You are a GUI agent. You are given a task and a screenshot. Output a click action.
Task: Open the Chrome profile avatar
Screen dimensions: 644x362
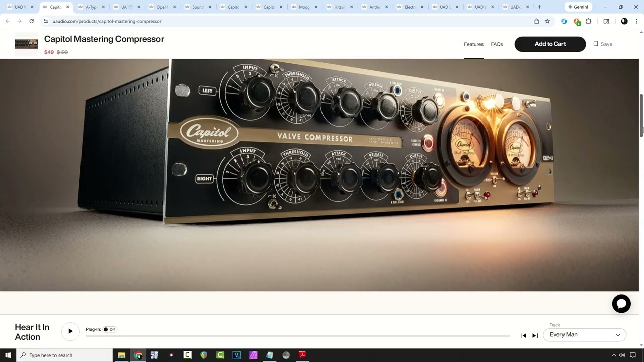click(624, 21)
